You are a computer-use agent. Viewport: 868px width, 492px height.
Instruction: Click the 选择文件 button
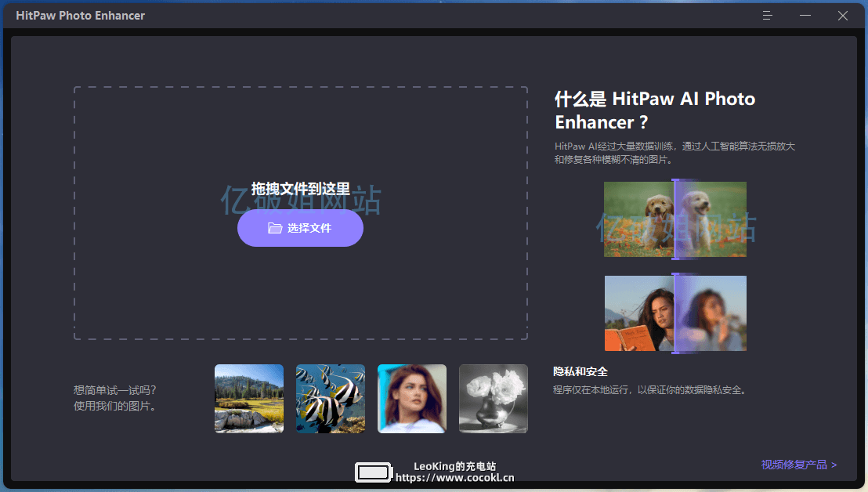click(300, 228)
